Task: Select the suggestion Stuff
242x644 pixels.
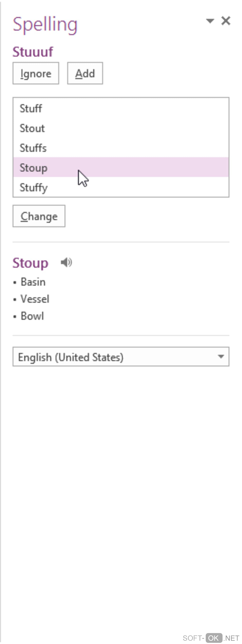Action: (31, 108)
